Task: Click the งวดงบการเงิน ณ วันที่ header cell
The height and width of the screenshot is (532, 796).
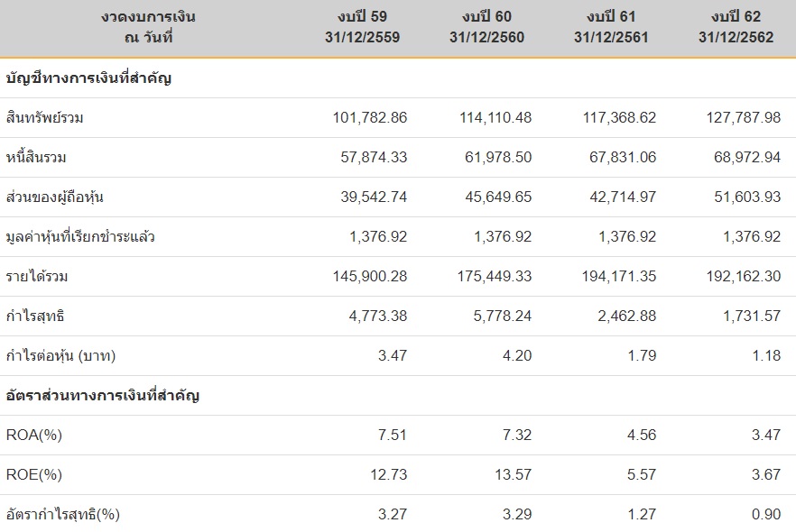Action: coord(149,27)
